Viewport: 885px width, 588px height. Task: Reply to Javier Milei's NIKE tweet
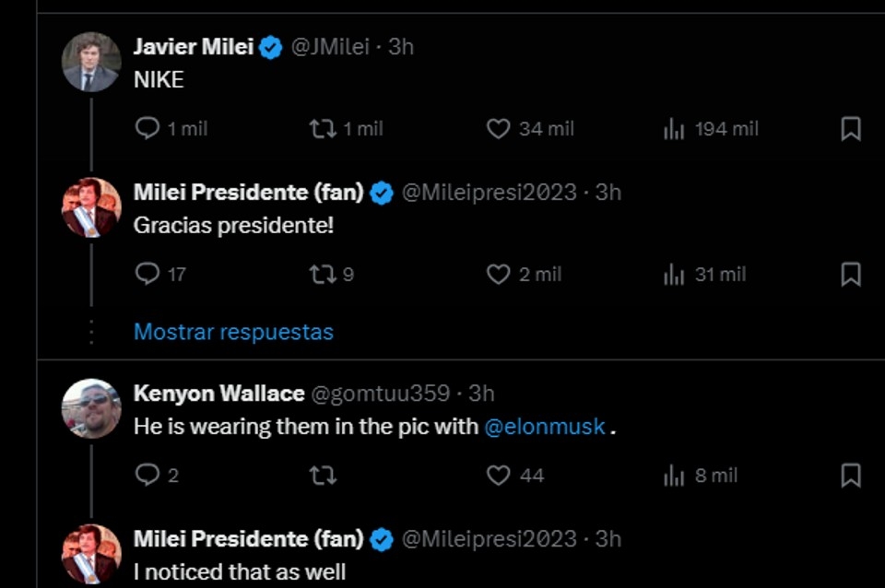point(147,128)
